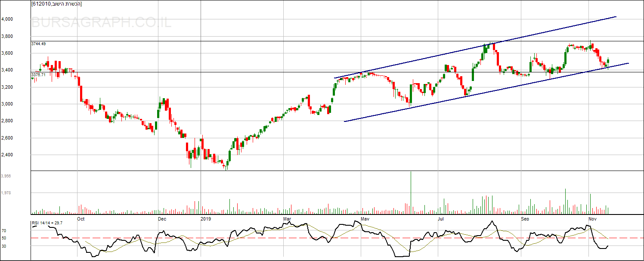Click the chart title הכשרת הישוב 612010
644x261 pixels.
point(57,4)
